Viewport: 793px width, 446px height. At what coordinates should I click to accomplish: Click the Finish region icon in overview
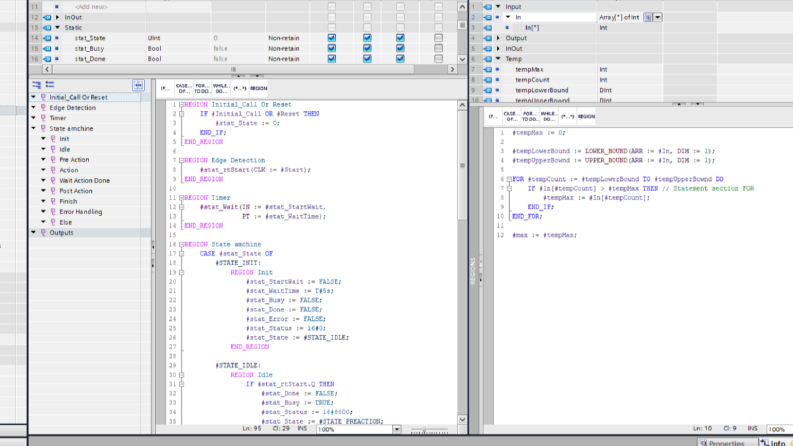pos(53,201)
